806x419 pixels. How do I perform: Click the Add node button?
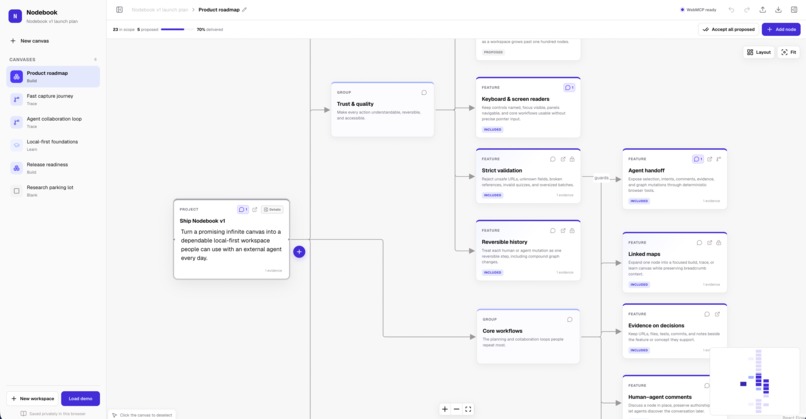click(x=781, y=29)
